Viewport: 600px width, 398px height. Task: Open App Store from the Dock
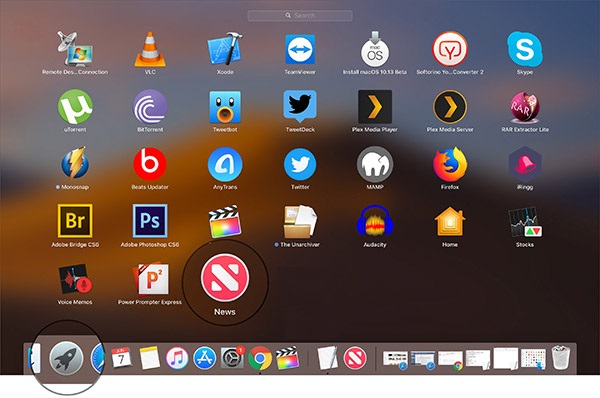tap(204, 358)
